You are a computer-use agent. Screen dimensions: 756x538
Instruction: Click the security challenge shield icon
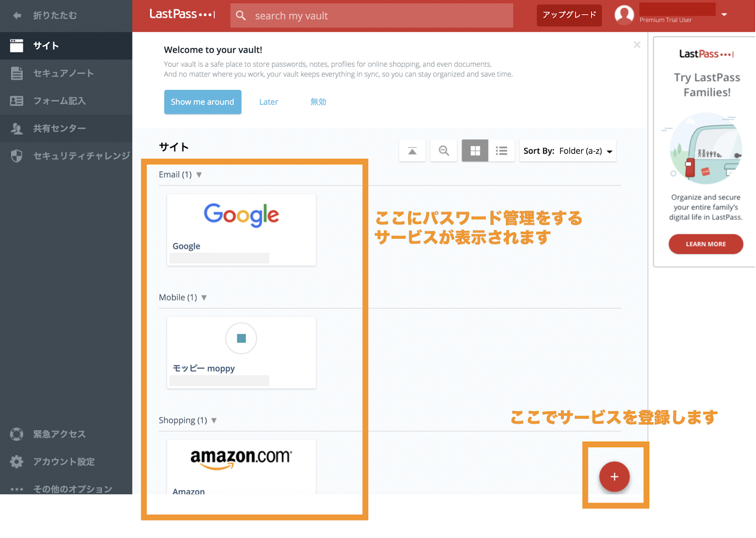click(x=17, y=156)
